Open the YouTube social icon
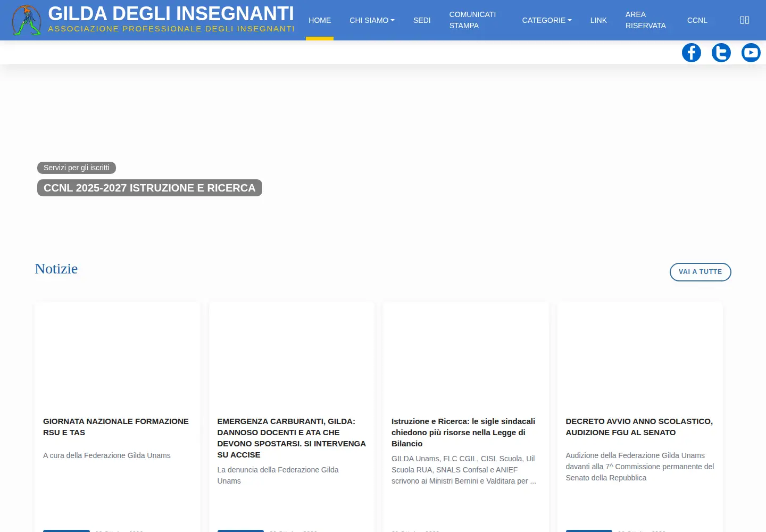Image resolution: width=766 pixels, height=532 pixels. (751, 53)
